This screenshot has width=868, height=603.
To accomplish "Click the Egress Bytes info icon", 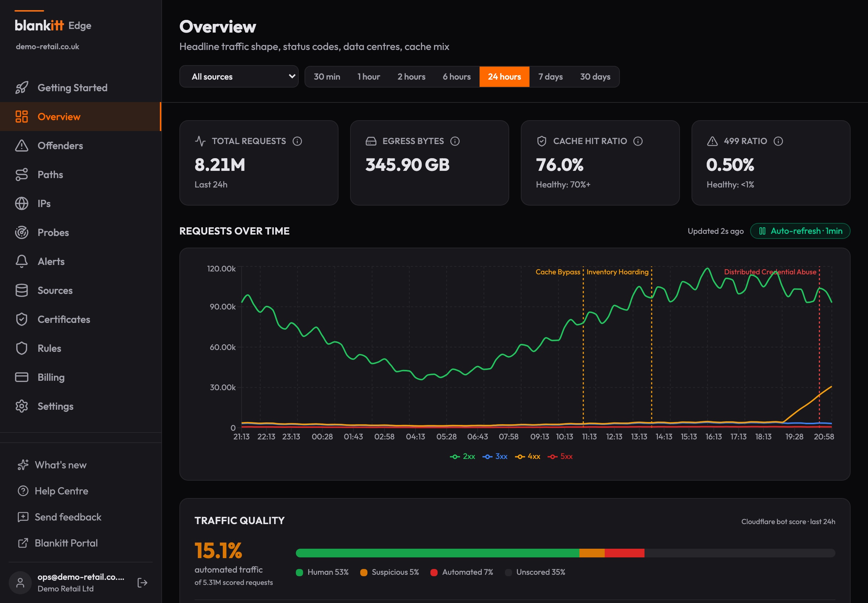I will (455, 141).
